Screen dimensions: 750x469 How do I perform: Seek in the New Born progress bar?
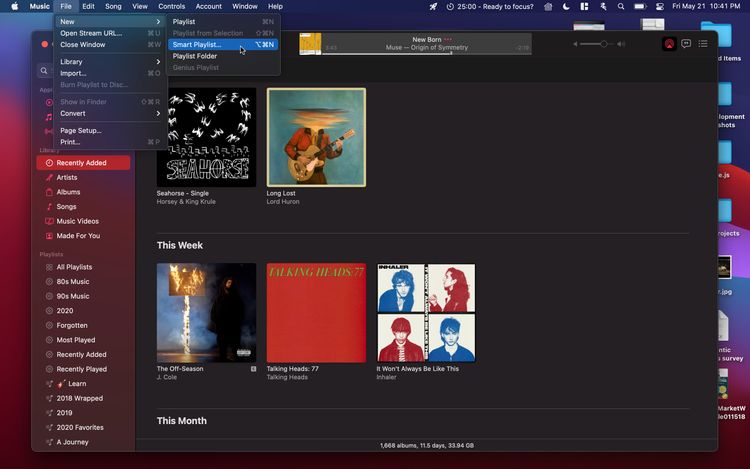[x=427, y=54]
